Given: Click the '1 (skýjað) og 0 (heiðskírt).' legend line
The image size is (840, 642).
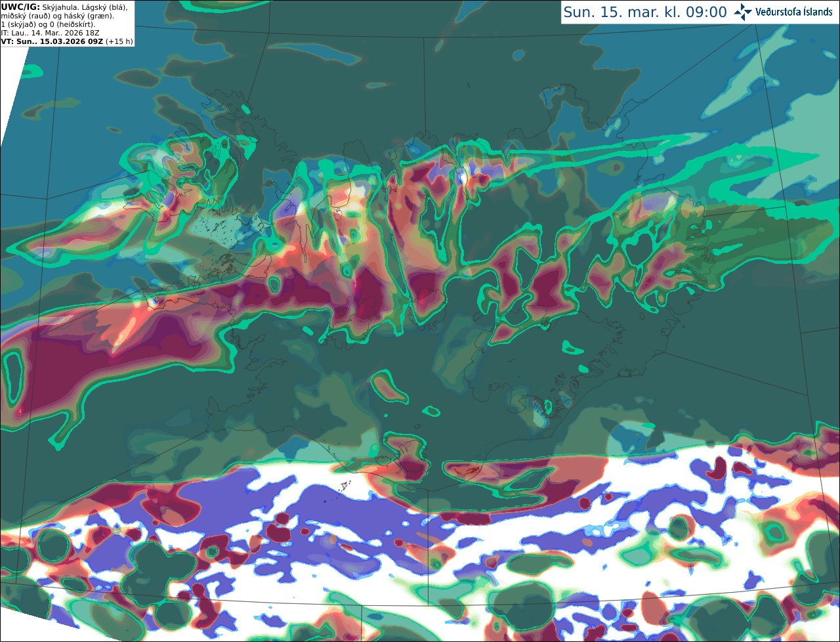Looking at the screenshot, I should [48, 24].
